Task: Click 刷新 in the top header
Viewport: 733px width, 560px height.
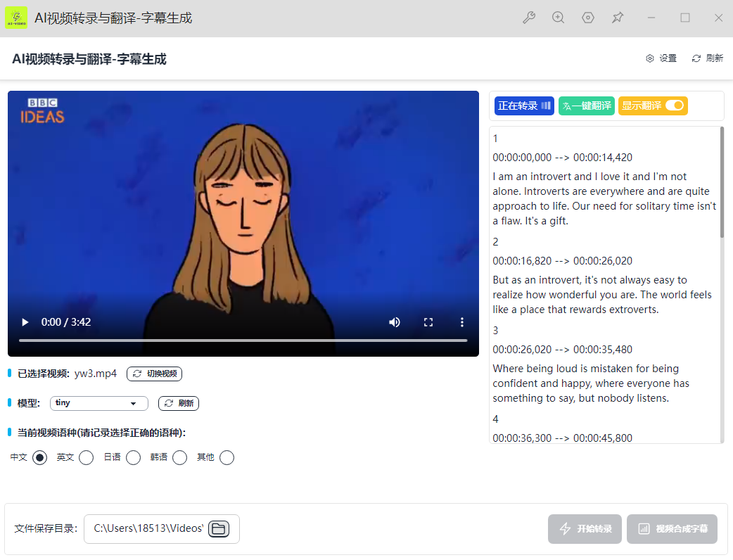Action: [x=708, y=58]
